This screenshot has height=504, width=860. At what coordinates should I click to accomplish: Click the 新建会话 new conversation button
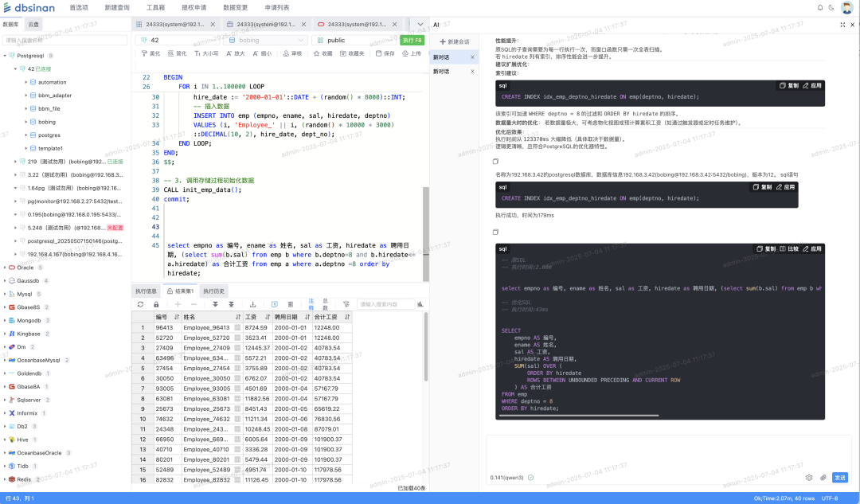click(x=454, y=41)
